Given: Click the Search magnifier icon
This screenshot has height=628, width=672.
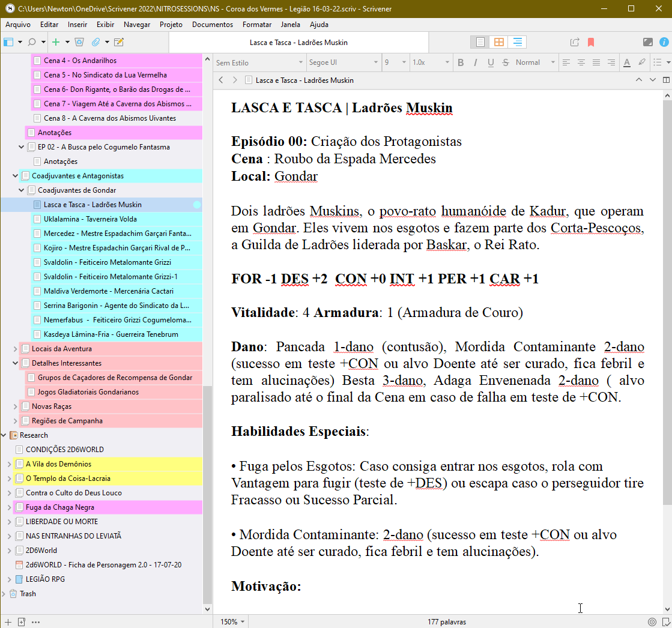Looking at the screenshot, I should tap(32, 42).
